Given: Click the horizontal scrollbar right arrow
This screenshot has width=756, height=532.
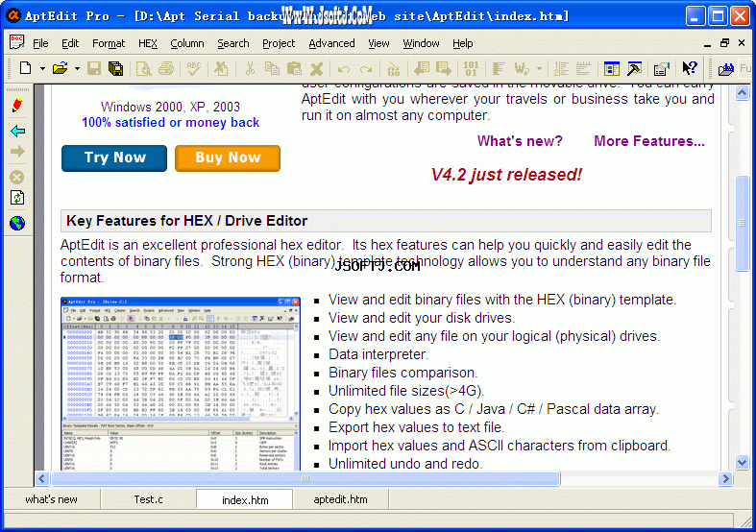Looking at the screenshot, I should 725,478.
